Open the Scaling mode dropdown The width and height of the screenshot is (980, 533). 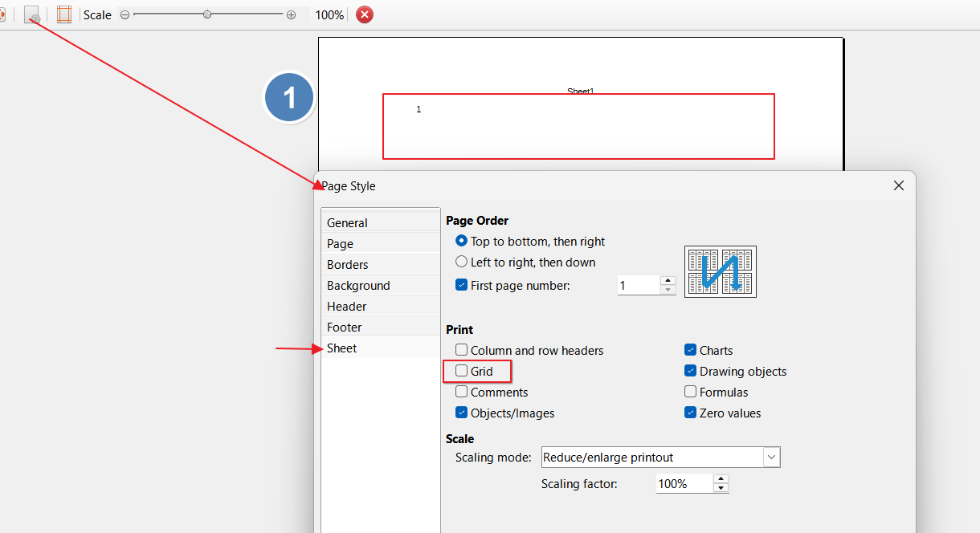(771, 458)
